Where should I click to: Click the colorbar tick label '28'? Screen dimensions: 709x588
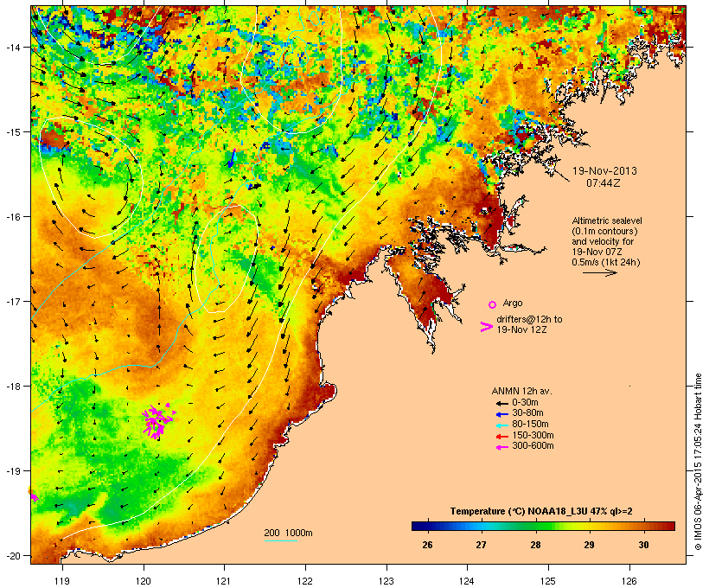(535, 545)
